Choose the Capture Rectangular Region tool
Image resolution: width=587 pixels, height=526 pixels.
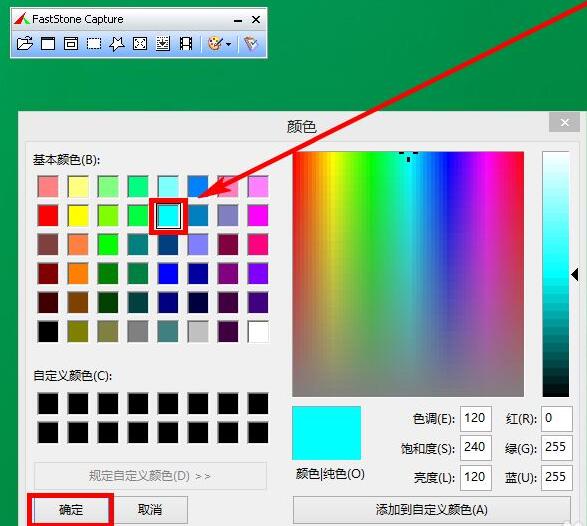[x=94, y=44]
